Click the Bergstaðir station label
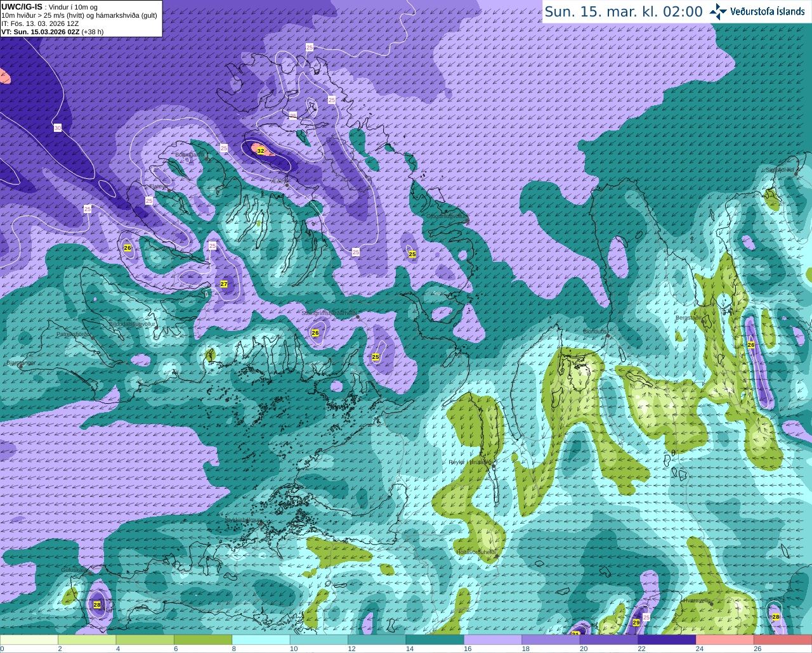Image resolution: width=812 pixels, height=653 pixels. point(688,318)
